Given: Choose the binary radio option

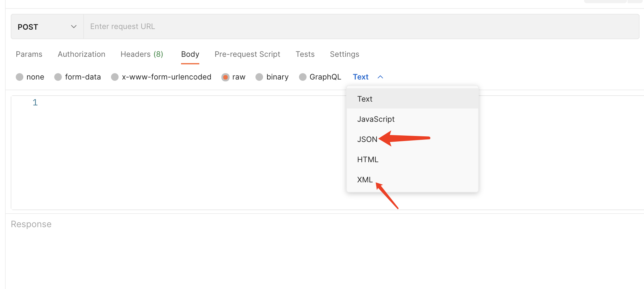Looking at the screenshot, I should [x=259, y=77].
